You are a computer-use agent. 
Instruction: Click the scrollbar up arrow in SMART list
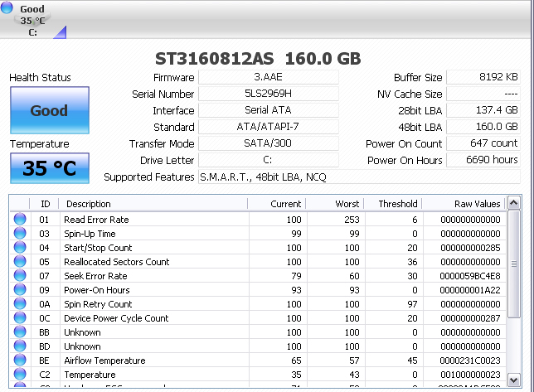pos(514,203)
